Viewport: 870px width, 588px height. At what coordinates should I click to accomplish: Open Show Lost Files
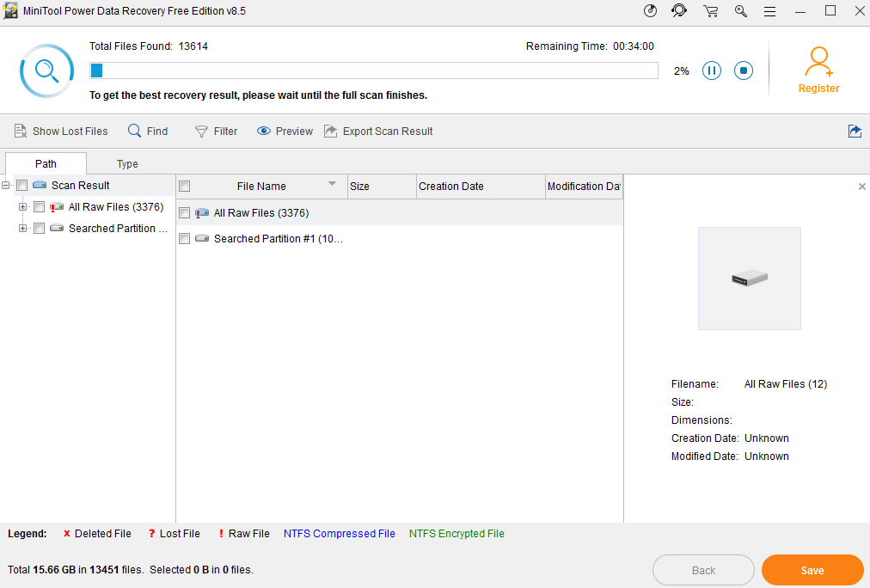(x=61, y=132)
